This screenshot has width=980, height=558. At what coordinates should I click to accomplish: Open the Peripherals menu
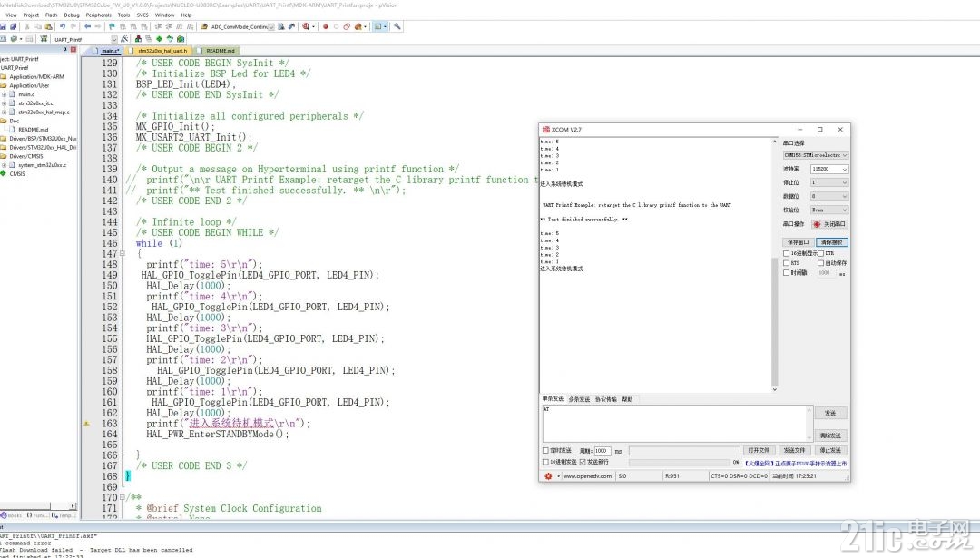pyautogui.click(x=99, y=15)
